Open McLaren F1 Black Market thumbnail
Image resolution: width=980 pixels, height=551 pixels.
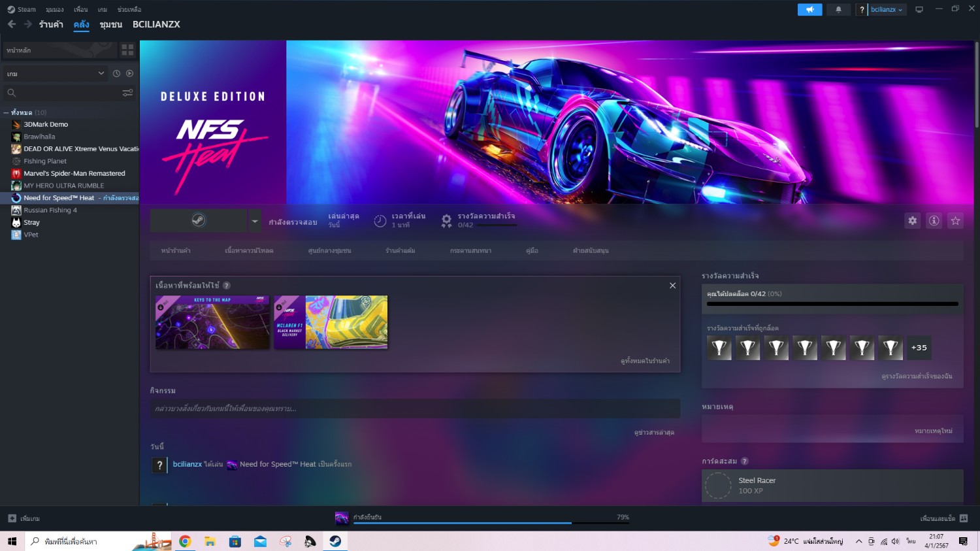[x=331, y=322]
